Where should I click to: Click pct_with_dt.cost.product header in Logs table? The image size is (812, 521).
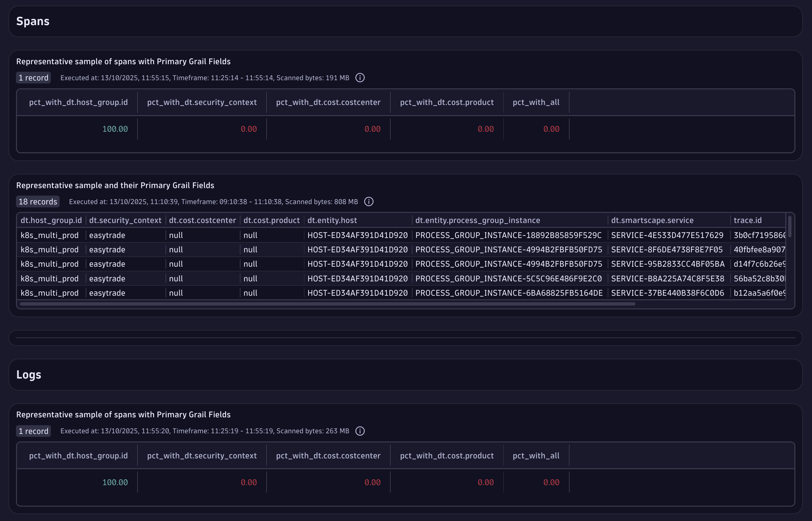pos(446,456)
